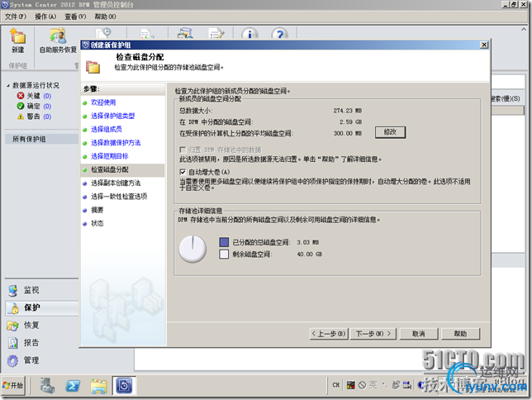
Task: Open the 保护 navigation section
Action: pos(42,307)
